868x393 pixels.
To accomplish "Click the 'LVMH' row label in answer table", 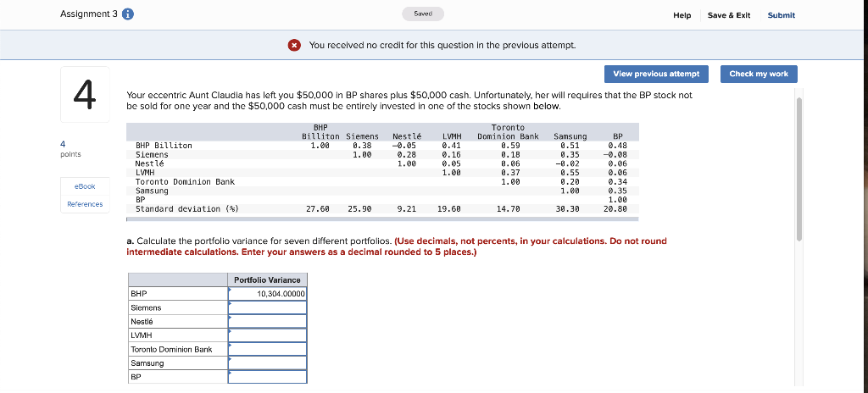I will [x=142, y=335].
